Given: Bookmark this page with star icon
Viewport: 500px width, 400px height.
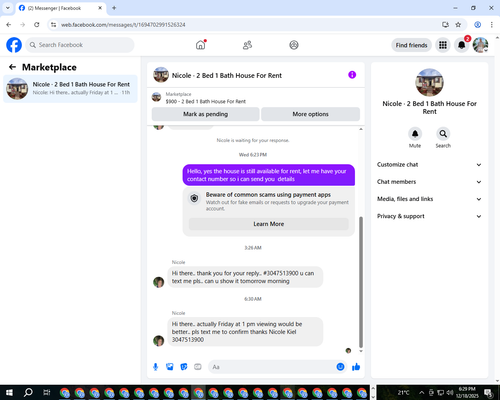Looking at the screenshot, I should [458, 25].
